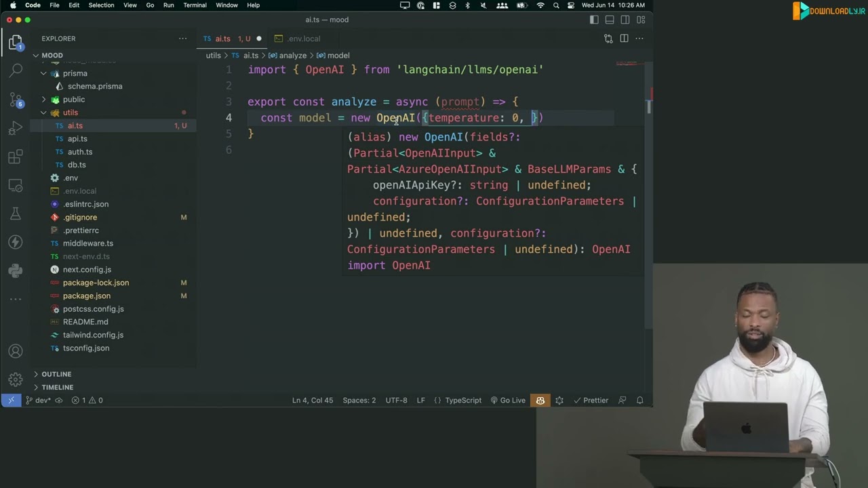Open customize layout button
Image resolution: width=868 pixels, height=488 pixels.
[x=641, y=20]
